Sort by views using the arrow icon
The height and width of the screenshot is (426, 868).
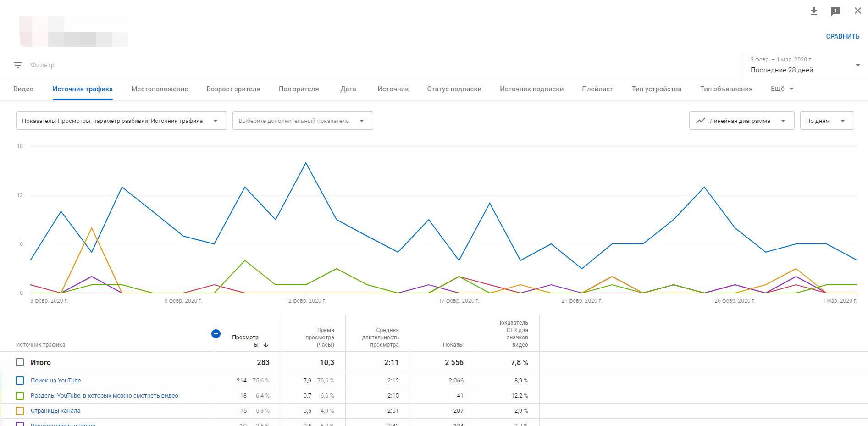266,345
